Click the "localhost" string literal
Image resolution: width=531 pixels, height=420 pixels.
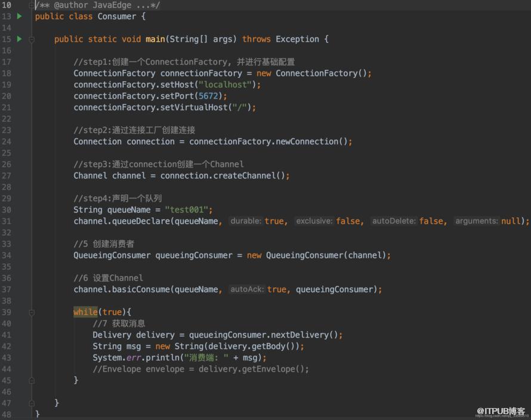coord(225,85)
